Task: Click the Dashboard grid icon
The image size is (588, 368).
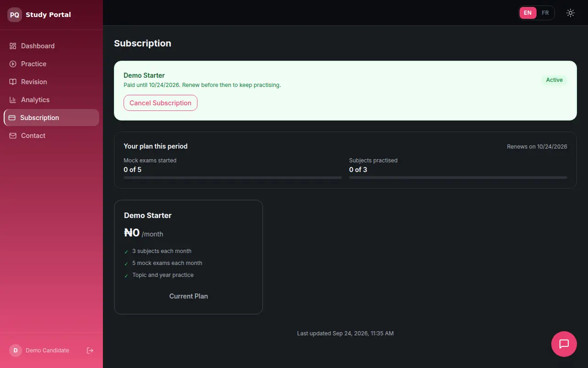Action: 13,46
